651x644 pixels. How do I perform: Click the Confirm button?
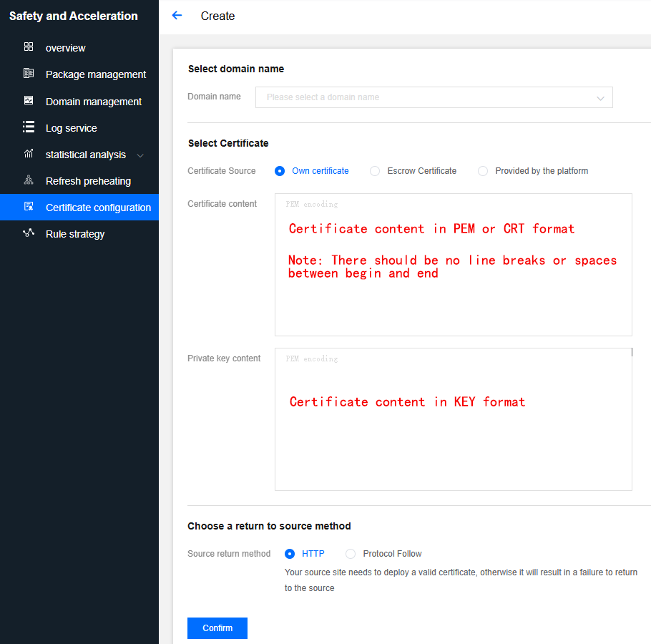point(217,628)
